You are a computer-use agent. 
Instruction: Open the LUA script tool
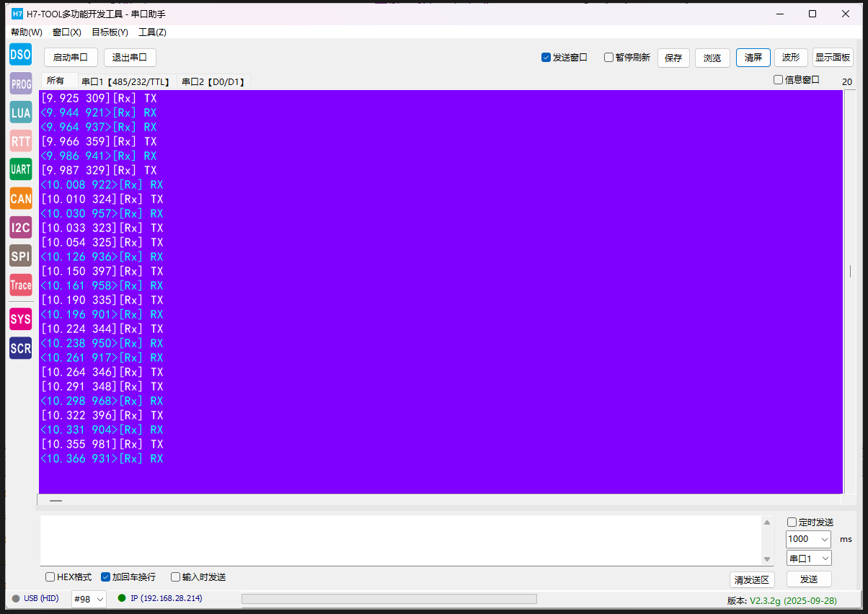click(20, 112)
